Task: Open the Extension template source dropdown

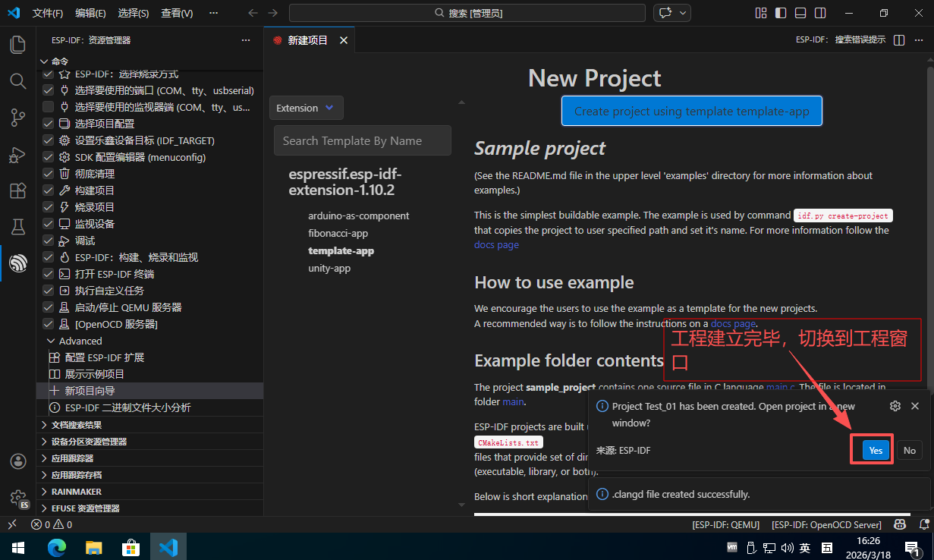Action: (307, 108)
